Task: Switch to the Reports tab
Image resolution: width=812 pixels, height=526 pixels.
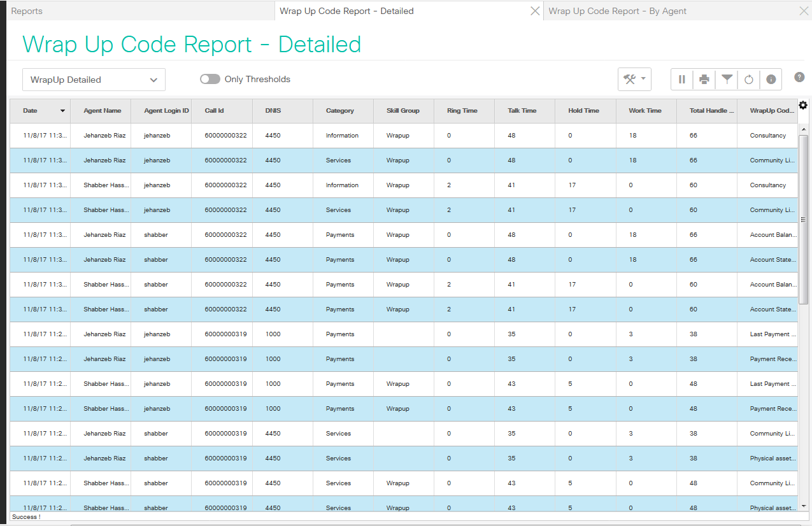Action: [27, 11]
